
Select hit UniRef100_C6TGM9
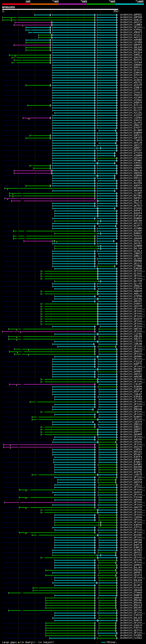coord(131,42)
